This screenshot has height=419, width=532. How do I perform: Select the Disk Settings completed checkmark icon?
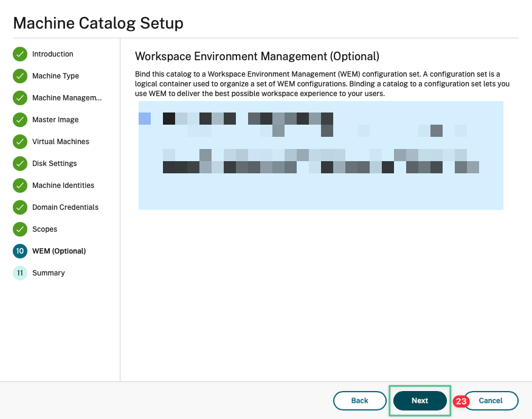click(20, 164)
